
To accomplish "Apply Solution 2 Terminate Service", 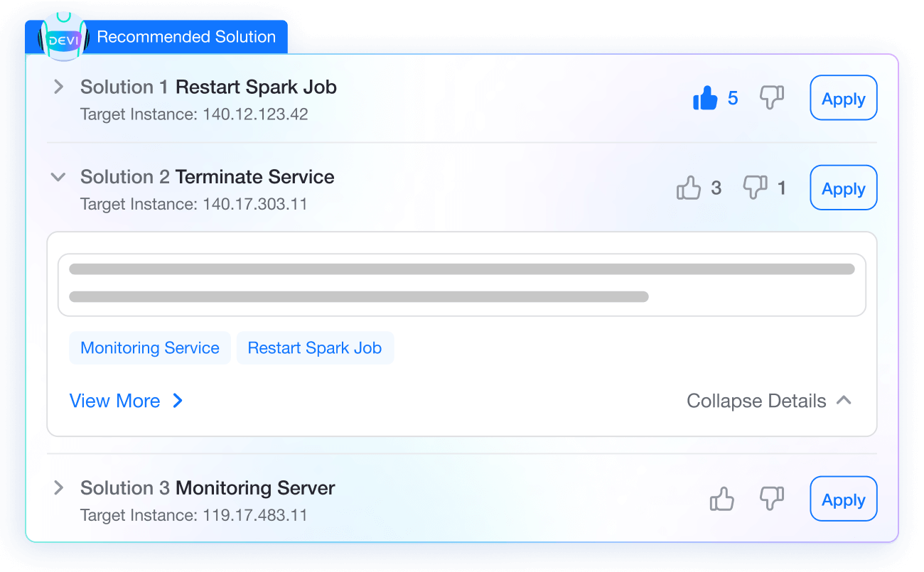I will (843, 188).
